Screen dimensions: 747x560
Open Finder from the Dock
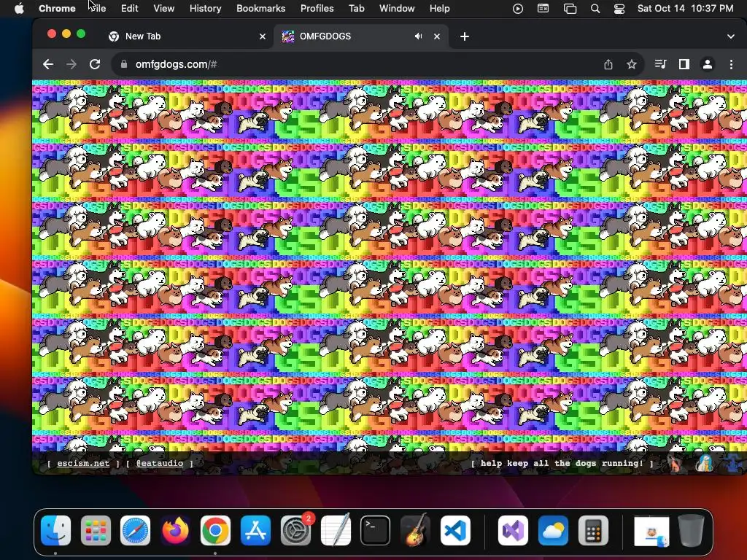[x=55, y=531]
